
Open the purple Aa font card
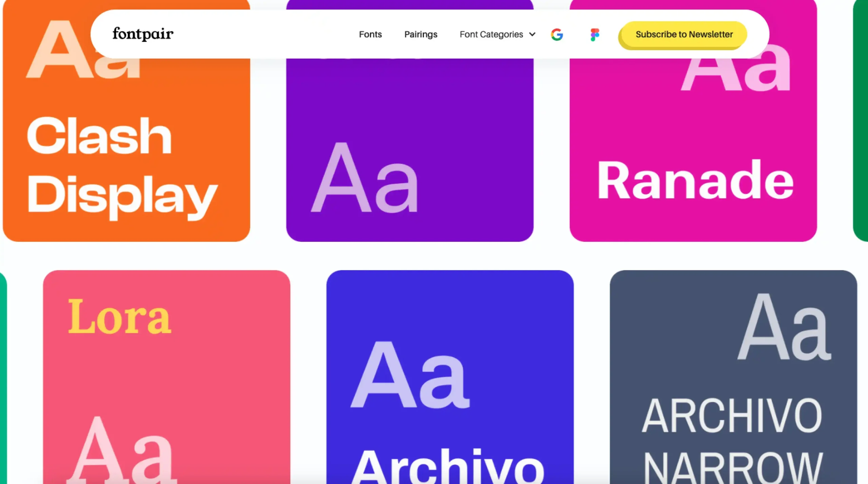410,150
